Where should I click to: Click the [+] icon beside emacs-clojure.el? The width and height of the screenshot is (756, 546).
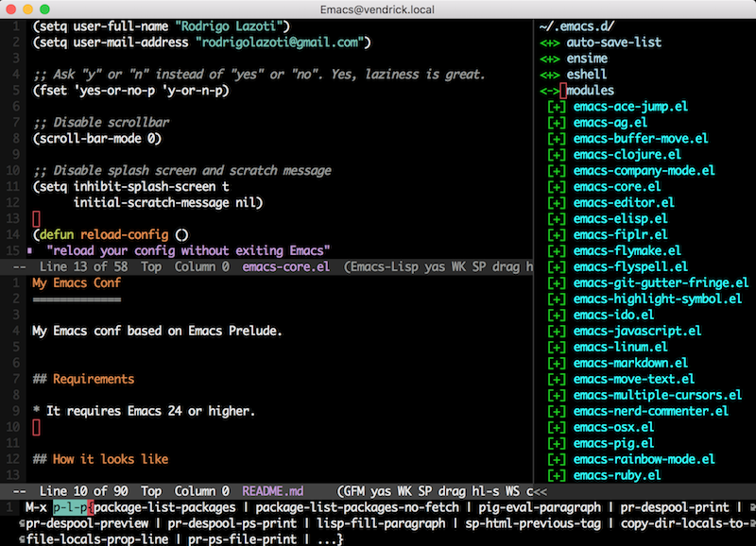click(557, 155)
